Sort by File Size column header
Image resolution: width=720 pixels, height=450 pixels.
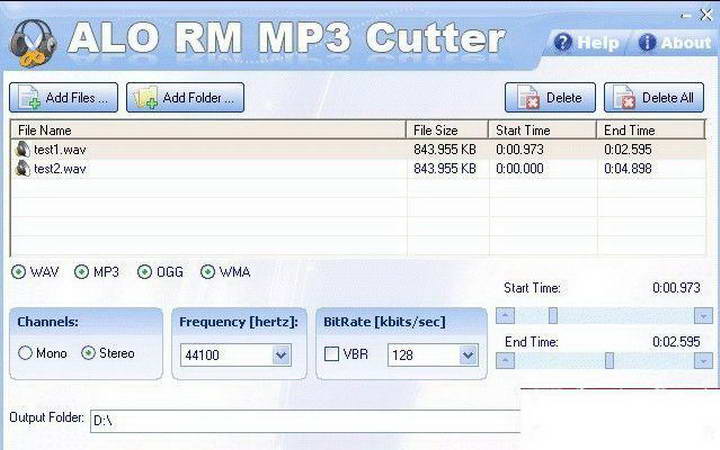(447, 130)
